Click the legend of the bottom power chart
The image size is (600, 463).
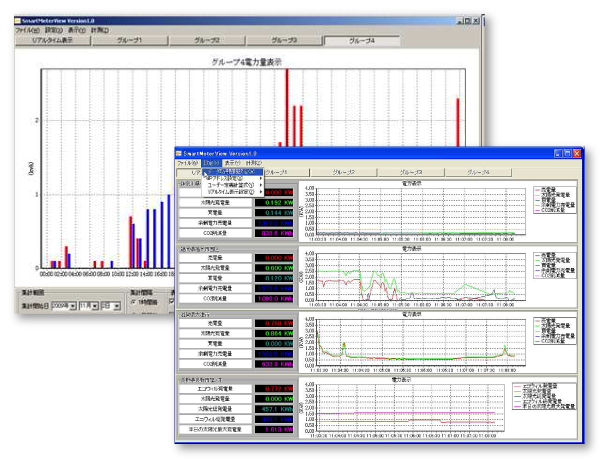544,396
